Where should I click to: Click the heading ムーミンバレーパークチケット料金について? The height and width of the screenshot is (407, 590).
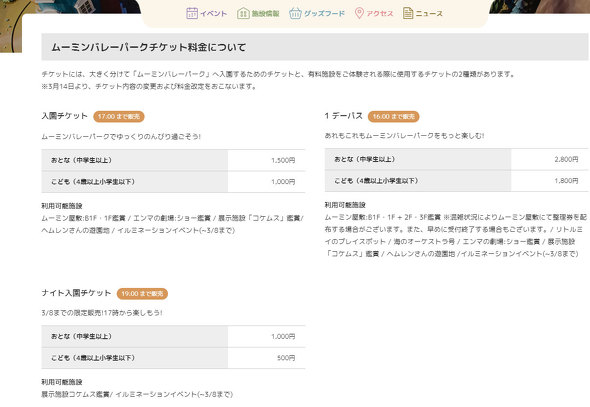[x=149, y=47]
